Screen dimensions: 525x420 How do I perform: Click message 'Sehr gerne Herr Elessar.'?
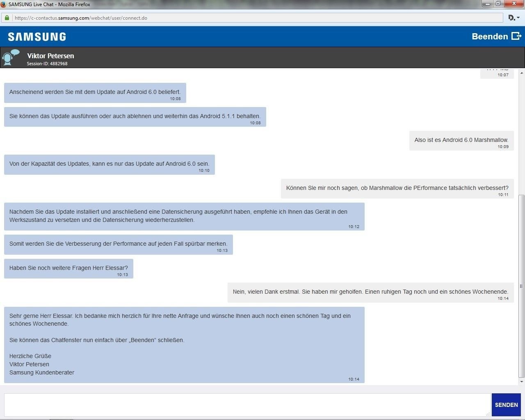click(x=184, y=345)
